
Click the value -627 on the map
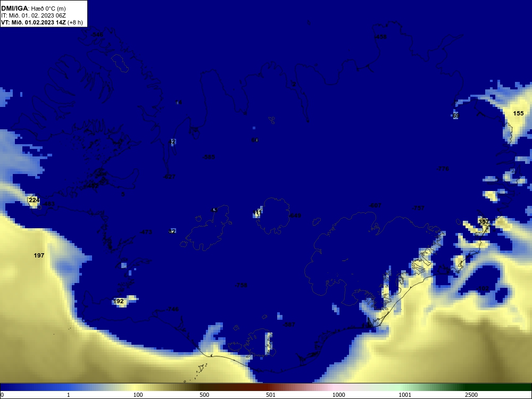[169, 177]
